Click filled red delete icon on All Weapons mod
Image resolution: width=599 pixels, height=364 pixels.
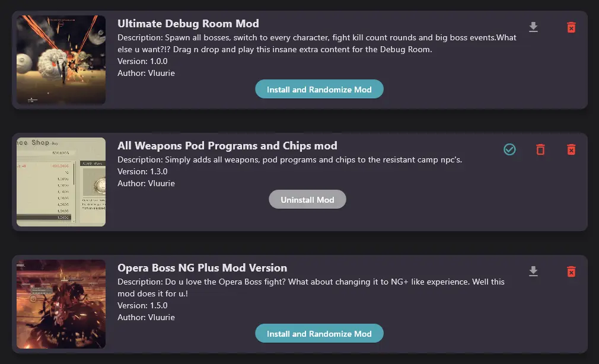(571, 149)
